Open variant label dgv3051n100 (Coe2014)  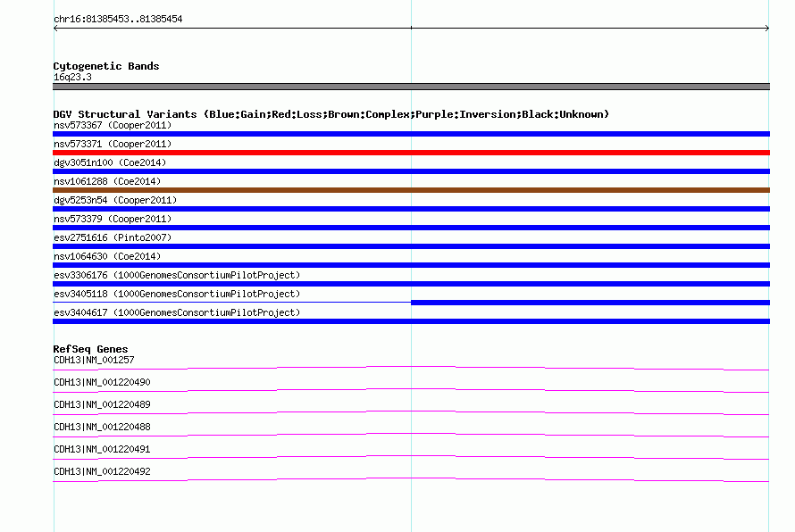point(110,162)
